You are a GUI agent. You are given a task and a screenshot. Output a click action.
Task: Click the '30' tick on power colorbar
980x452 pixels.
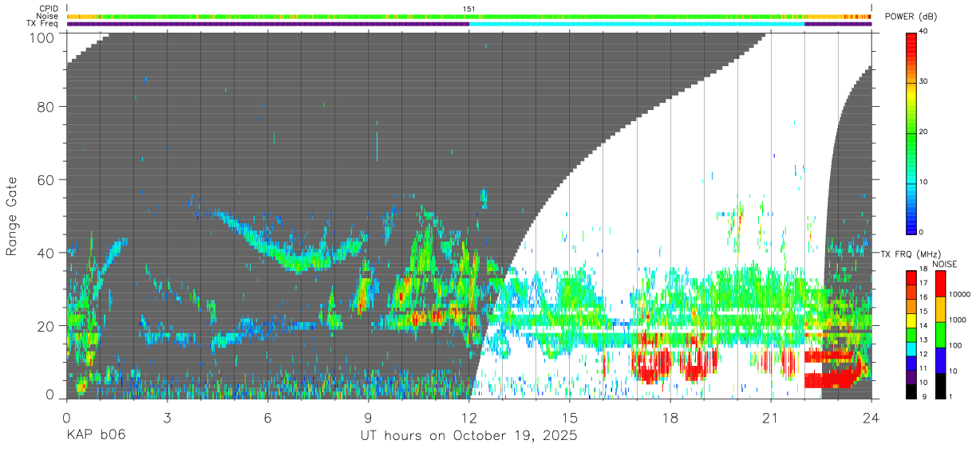925,82
